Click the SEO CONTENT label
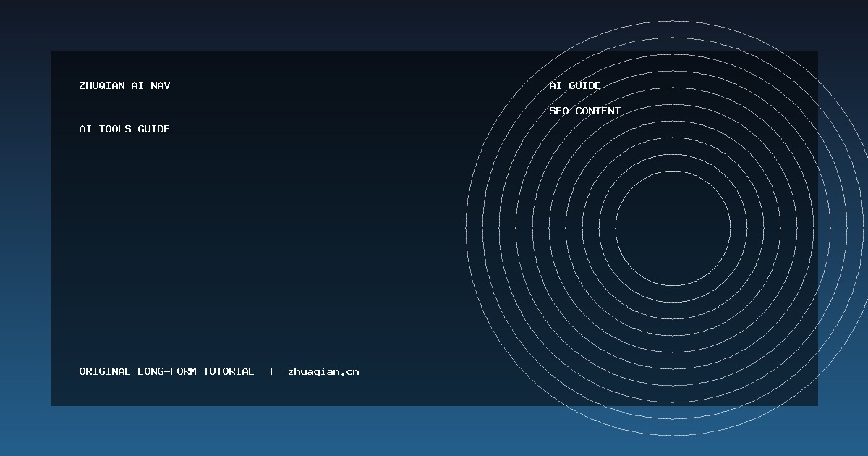The height and width of the screenshot is (456, 868). (x=584, y=111)
